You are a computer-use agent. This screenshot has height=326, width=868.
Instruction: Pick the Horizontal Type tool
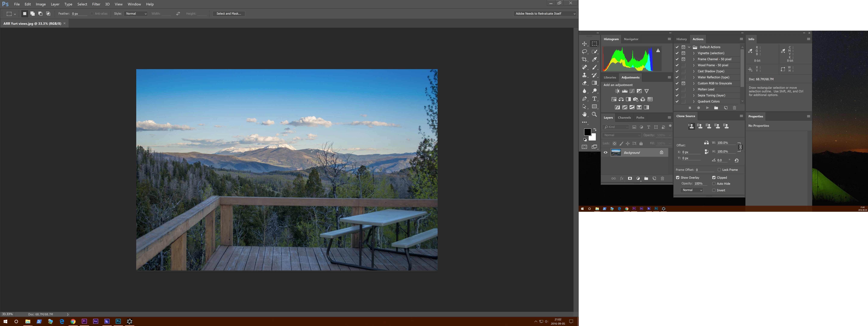coord(594,99)
